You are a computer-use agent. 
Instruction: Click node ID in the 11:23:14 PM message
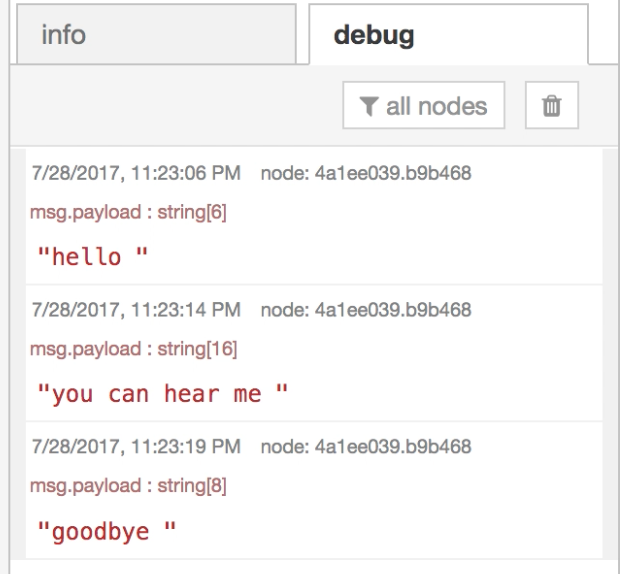coord(366,311)
